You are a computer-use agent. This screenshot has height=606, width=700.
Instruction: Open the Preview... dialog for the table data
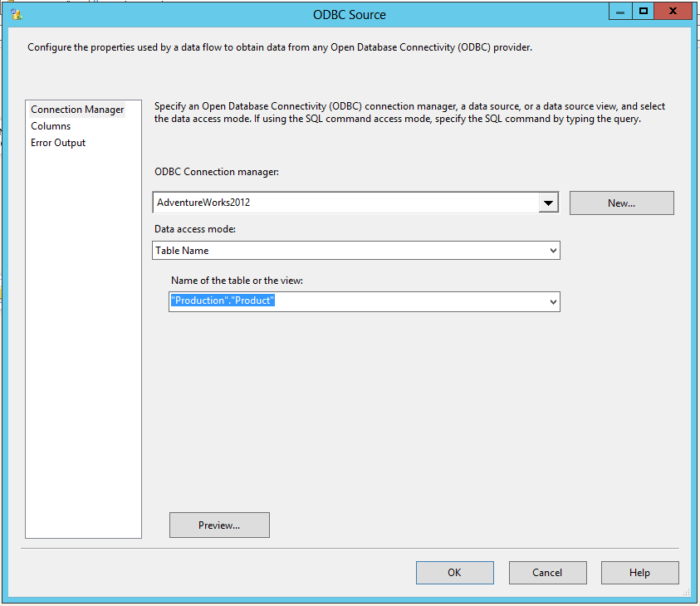pos(218,525)
